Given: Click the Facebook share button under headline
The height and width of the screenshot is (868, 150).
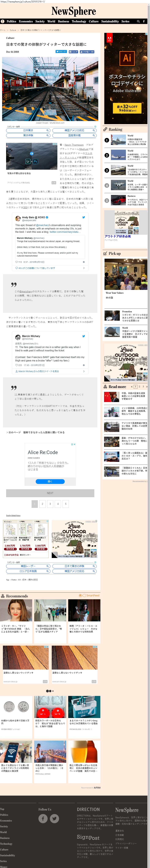Looking at the screenshot, I should pyautogui.click(x=73, y=52).
